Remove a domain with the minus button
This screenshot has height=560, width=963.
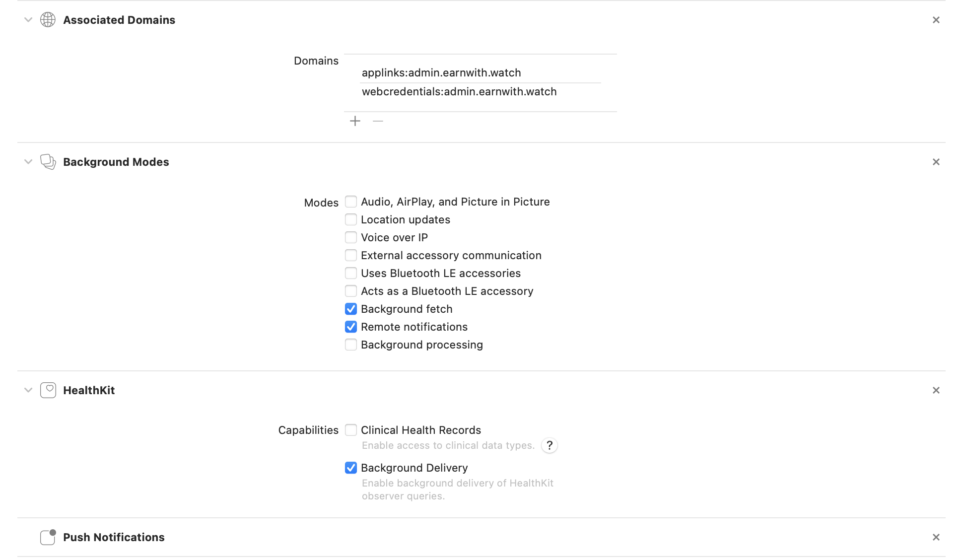click(x=377, y=121)
